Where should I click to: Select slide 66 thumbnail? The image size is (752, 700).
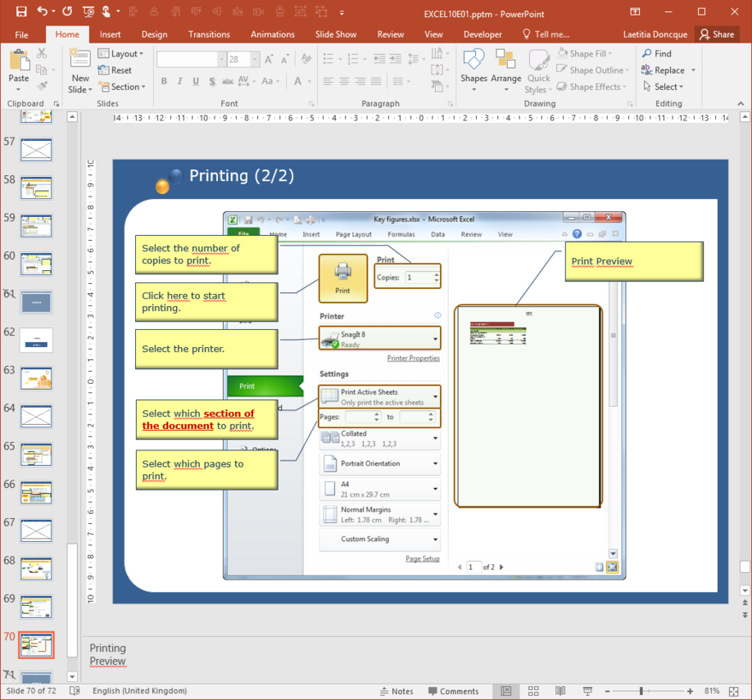(x=37, y=493)
